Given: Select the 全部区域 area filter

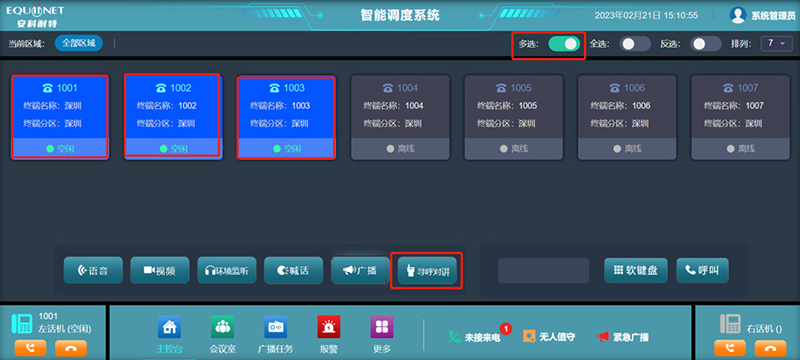Looking at the screenshot, I should (79, 43).
